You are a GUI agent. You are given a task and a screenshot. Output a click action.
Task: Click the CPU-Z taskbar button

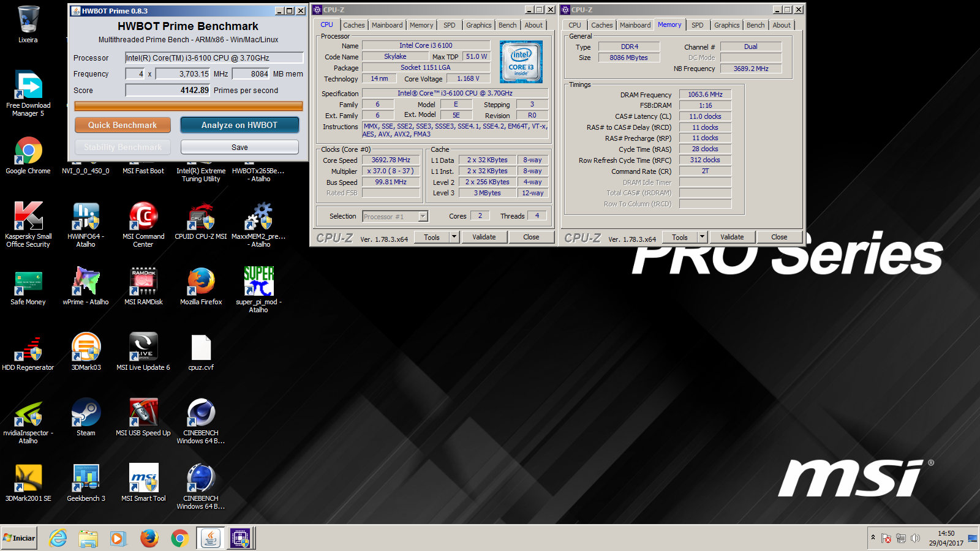(x=240, y=538)
